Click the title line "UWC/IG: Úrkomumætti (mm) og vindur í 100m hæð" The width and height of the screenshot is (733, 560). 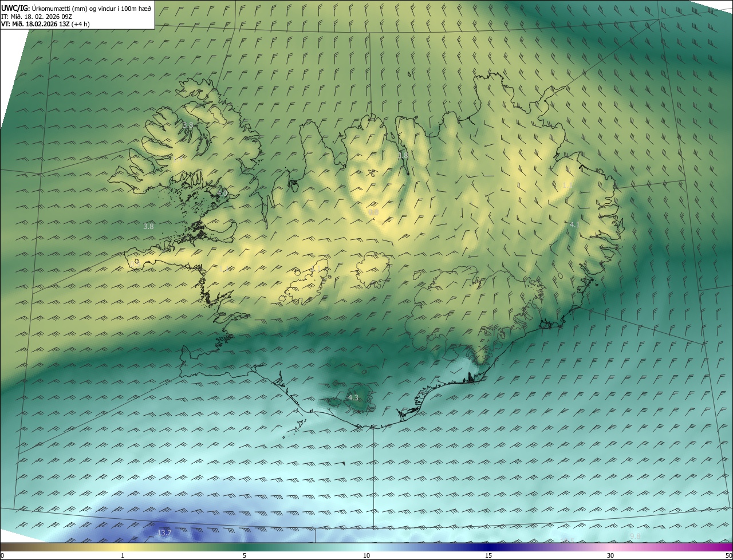76,8
